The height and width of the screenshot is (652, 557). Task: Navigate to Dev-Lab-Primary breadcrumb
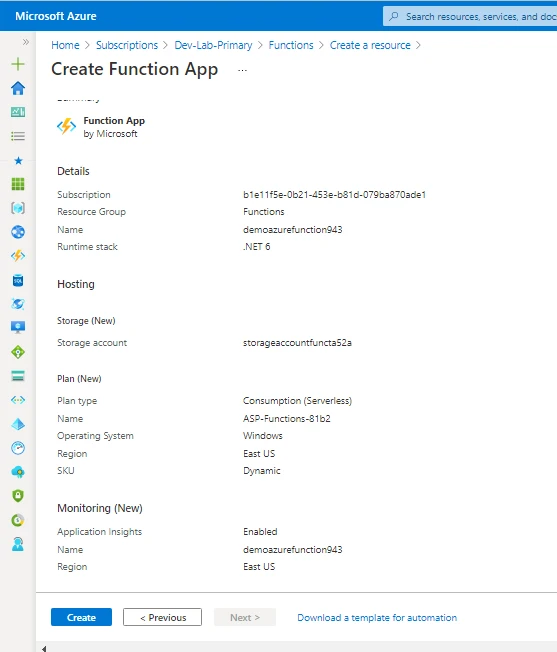(x=213, y=45)
